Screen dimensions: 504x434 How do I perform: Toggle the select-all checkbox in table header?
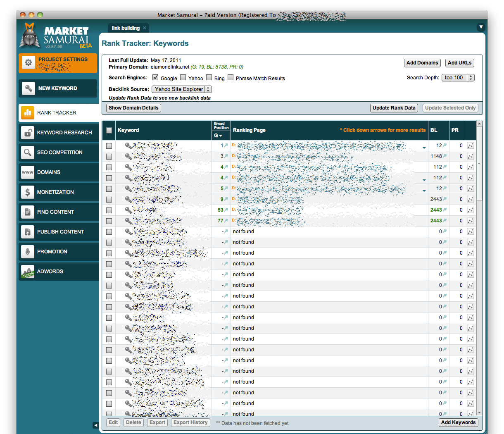click(x=109, y=131)
